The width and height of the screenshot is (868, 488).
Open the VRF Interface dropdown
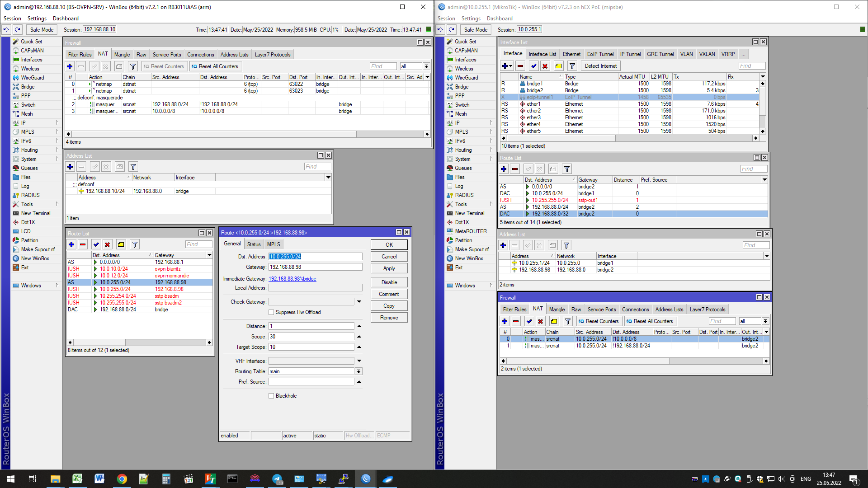[359, 361]
